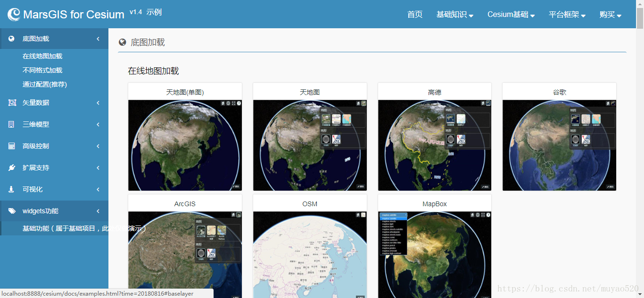Image resolution: width=644 pixels, height=298 pixels.
Task: Click the 可视化 sidebar menu label
Action: 33,189
